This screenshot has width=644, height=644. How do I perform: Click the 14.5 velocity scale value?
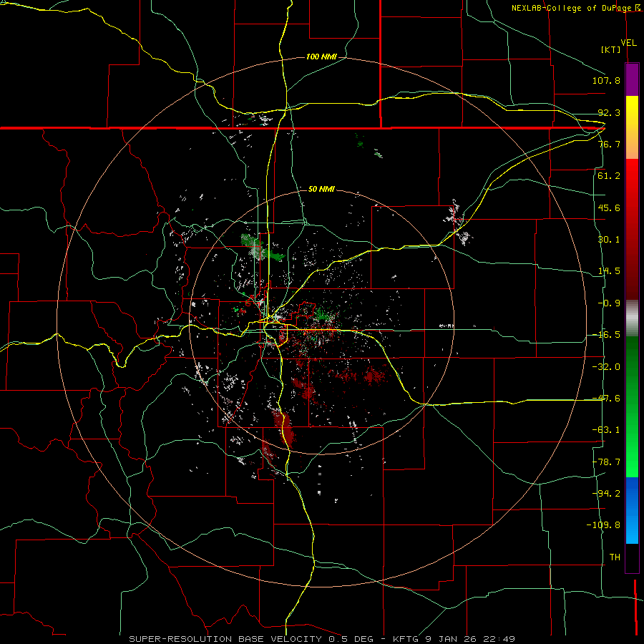(x=609, y=271)
